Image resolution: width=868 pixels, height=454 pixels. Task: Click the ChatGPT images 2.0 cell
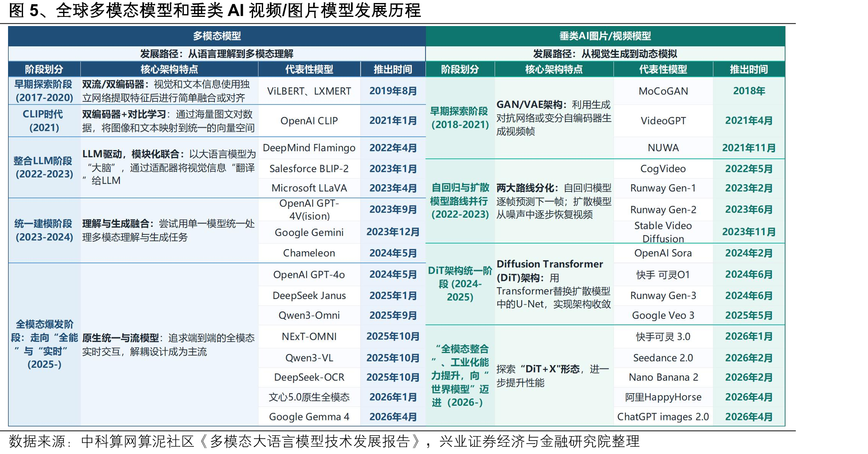coord(663,417)
